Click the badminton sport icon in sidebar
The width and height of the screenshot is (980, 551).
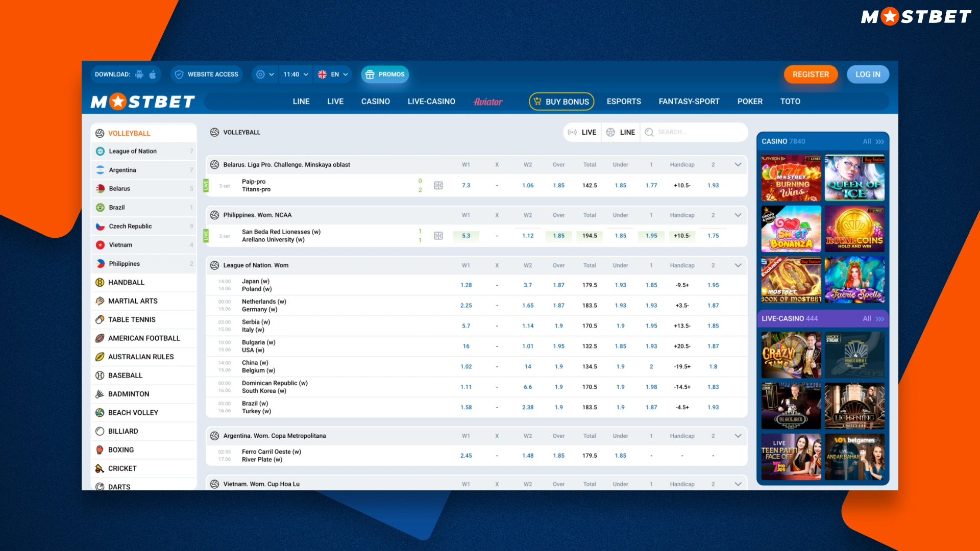tap(100, 393)
